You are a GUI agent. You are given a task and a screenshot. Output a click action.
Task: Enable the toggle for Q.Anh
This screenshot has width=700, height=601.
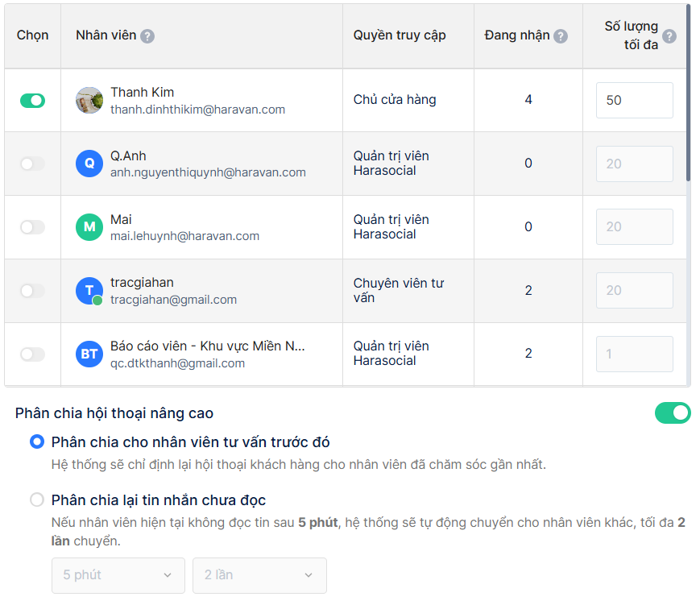(32, 164)
